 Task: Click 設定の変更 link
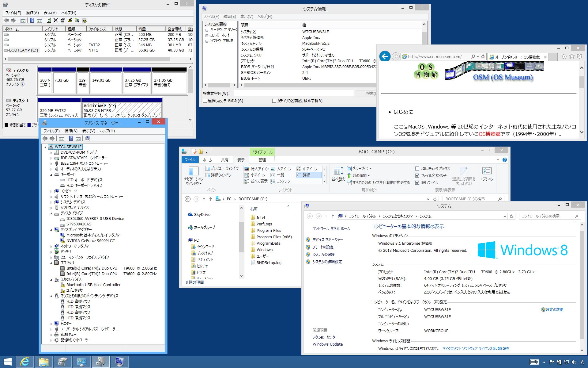[554, 310]
